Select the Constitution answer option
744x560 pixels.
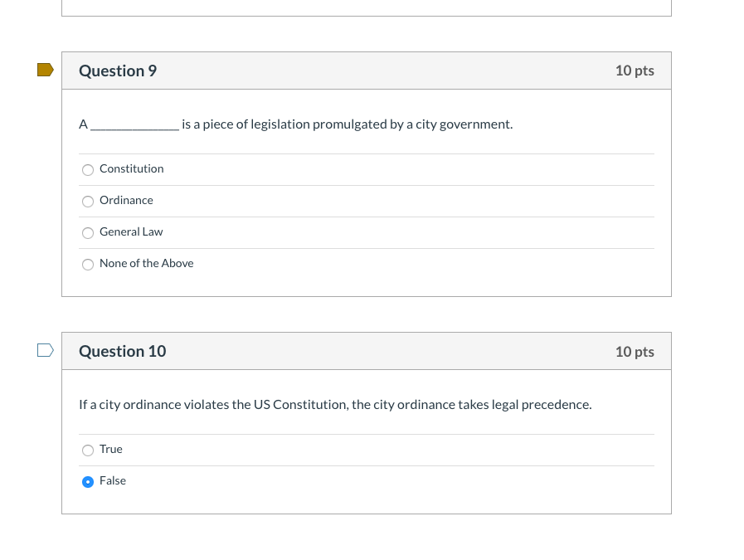[88, 170]
